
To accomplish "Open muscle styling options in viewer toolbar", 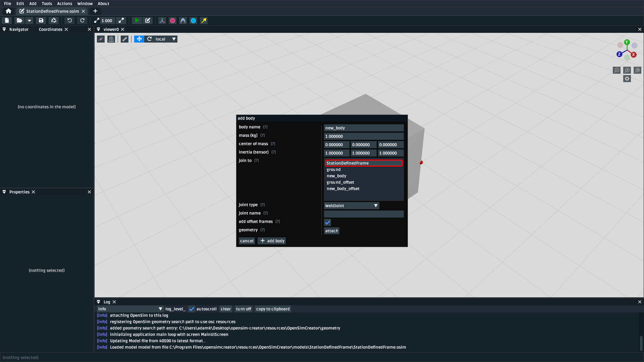I will click(x=101, y=39).
